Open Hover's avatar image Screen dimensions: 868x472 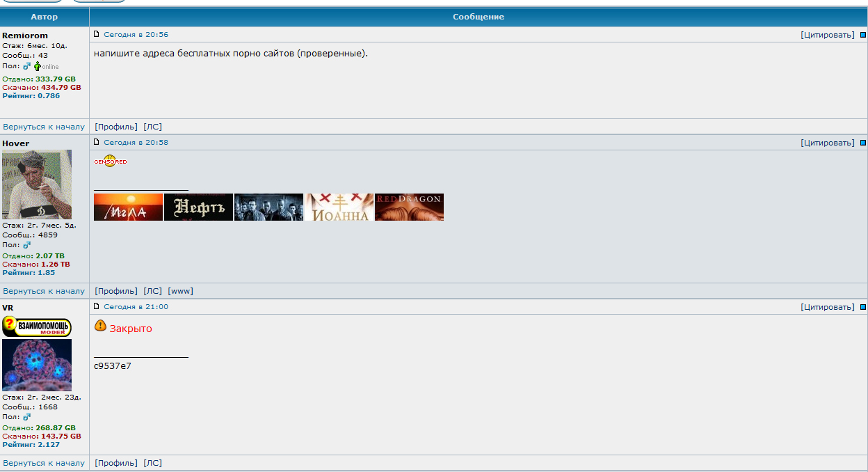point(37,184)
